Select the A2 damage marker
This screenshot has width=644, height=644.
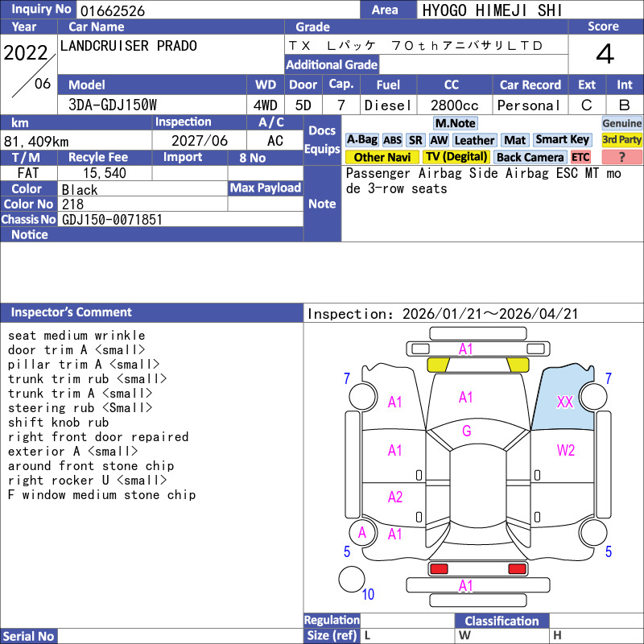pyautogui.click(x=394, y=497)
